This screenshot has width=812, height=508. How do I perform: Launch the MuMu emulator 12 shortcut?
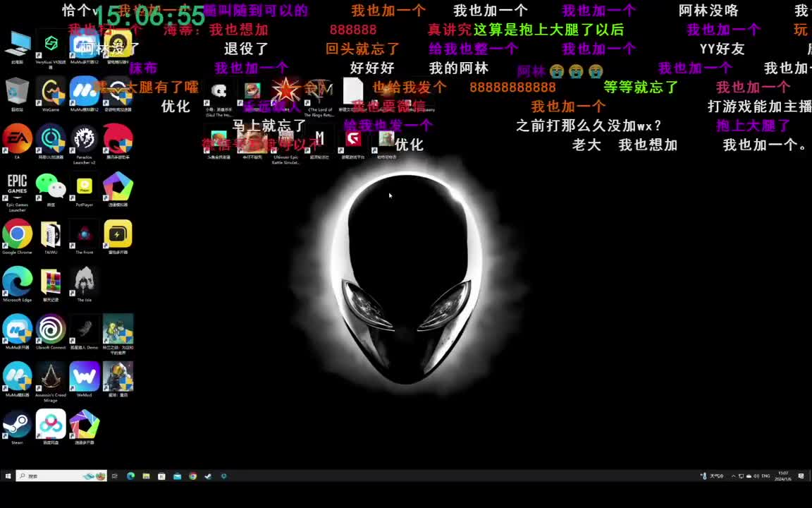click(85, 94)
